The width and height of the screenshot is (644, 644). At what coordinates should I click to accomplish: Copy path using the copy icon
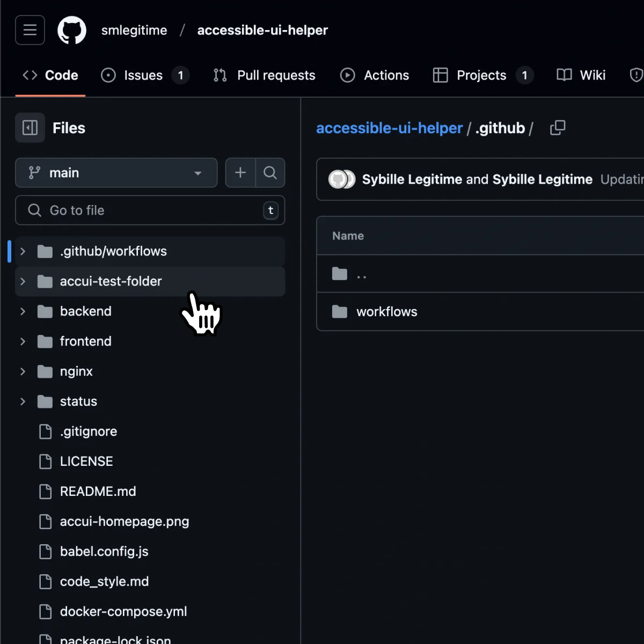pos(558,128)
